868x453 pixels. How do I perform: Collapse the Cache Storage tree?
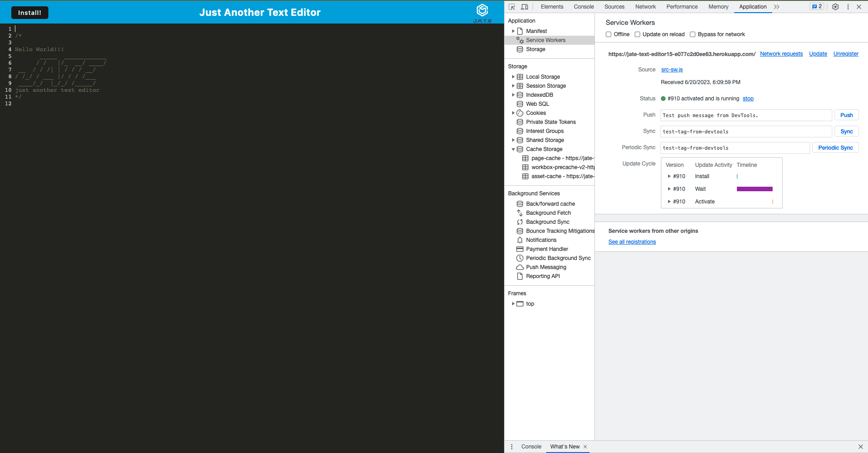514,149
